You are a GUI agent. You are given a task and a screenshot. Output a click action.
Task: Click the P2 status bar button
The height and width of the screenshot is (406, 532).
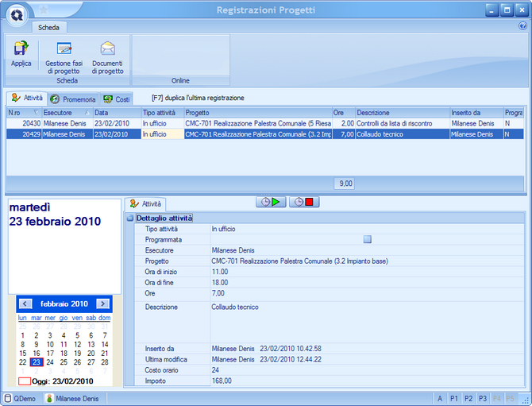point(468,399)
